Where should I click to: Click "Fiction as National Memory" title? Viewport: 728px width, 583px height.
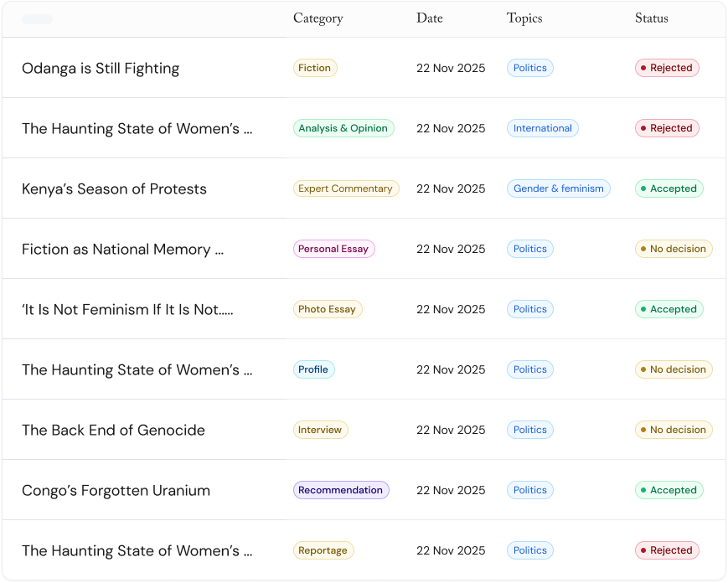coord(122,250)
